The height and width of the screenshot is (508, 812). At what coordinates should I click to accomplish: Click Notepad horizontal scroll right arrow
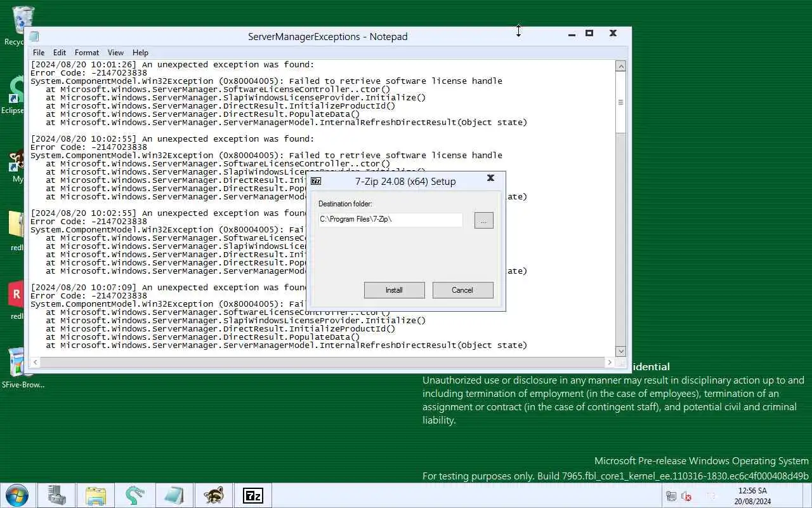[610, 362]
